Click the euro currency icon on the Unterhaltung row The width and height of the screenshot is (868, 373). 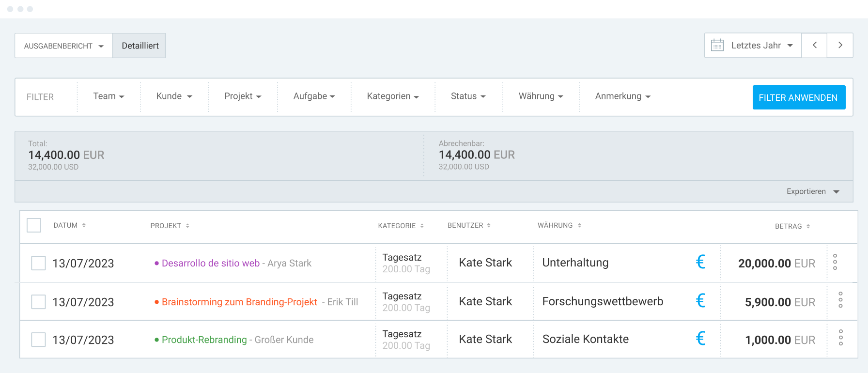point(701,263)
